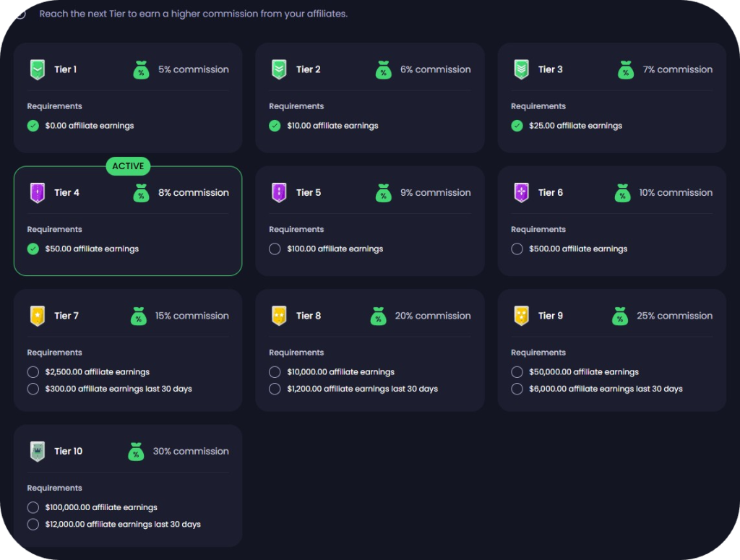Click the green check for $10.00 affiliate earnings

(x=275, y=126)
